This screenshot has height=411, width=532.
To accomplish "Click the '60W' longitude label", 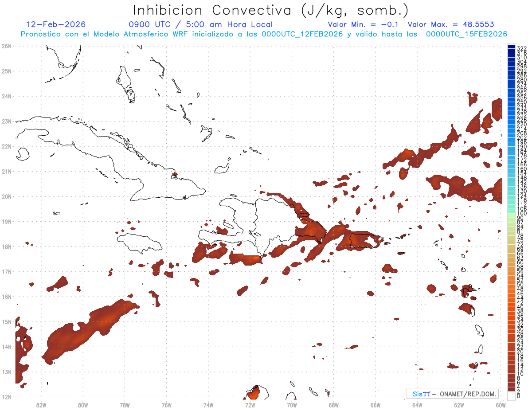I will 501,404.
